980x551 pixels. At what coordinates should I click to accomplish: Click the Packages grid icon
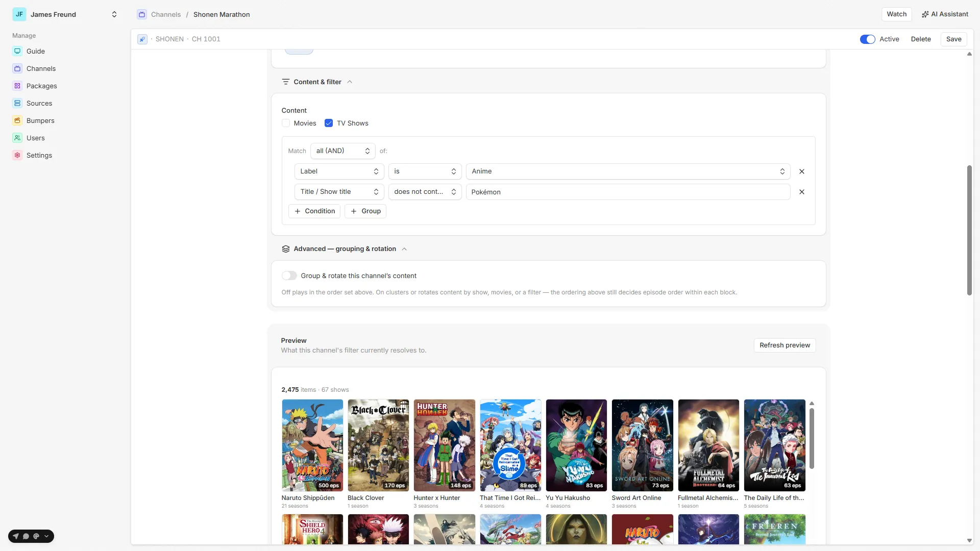(17, 86)
